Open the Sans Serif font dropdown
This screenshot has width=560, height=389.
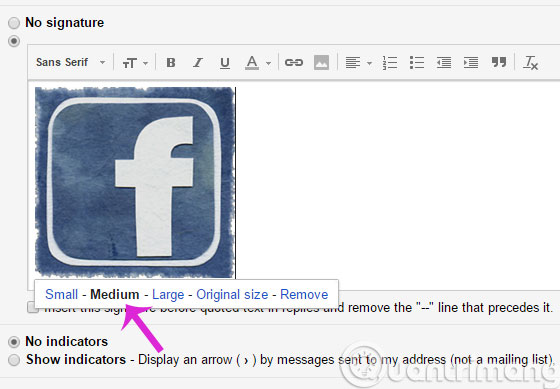71,63
